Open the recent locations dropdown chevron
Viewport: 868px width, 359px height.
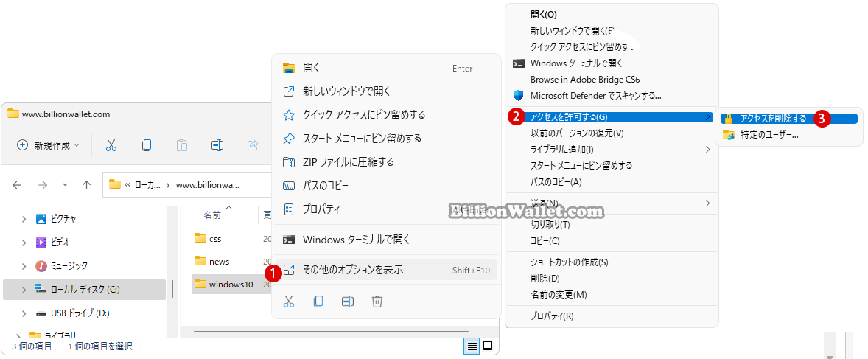pos(66,185)
